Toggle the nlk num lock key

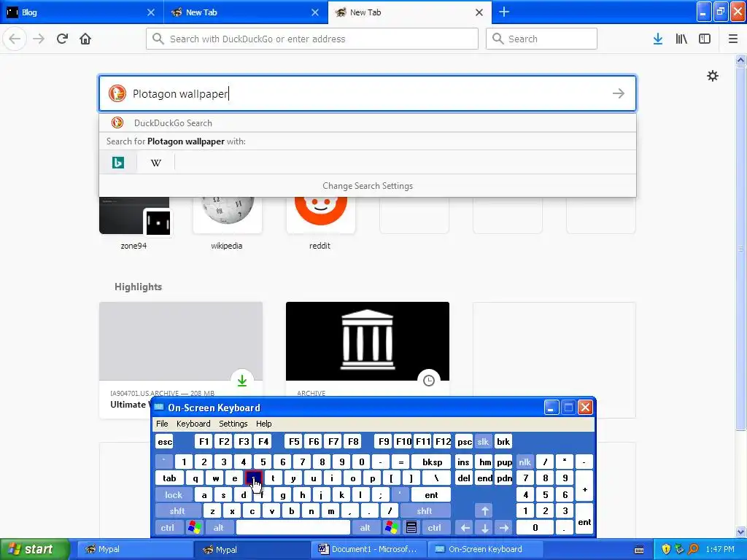click(x=525, y=462)
